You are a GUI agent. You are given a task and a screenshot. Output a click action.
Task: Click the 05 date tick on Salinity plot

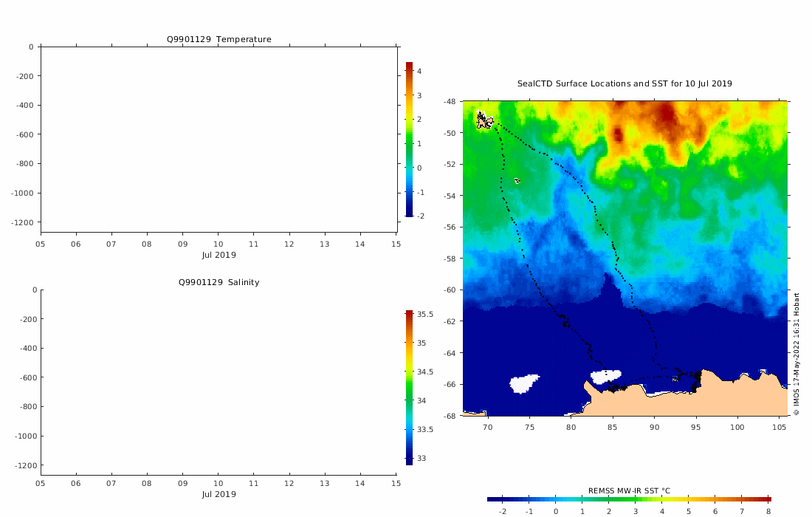[41, 483]
